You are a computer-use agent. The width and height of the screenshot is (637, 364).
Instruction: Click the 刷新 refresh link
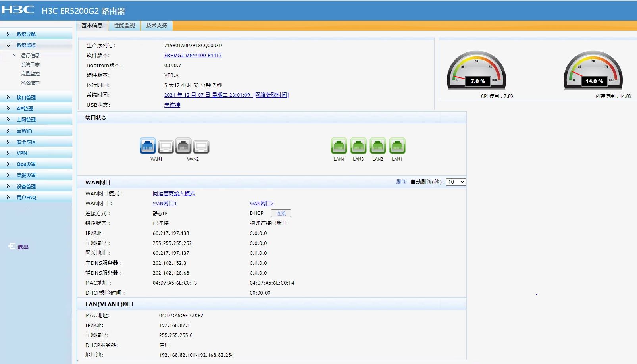(x=401, y=182)
